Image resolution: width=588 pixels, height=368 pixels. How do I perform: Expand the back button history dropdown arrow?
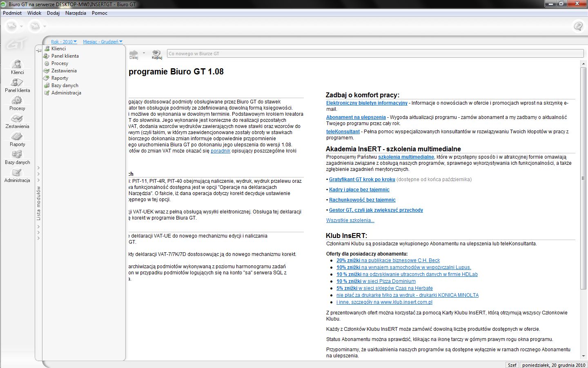tap(21, 27)
